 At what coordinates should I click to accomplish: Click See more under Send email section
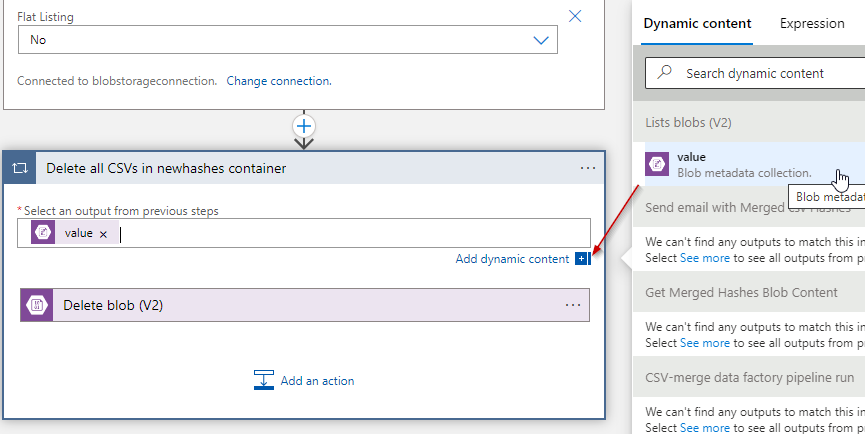click(705, 257)
